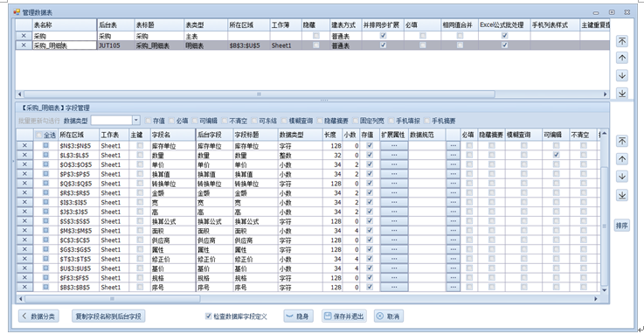644x334 pixels.
Task: Uncheck 可编辑 checkbox in 数量 row
Action: click(556, 155)
